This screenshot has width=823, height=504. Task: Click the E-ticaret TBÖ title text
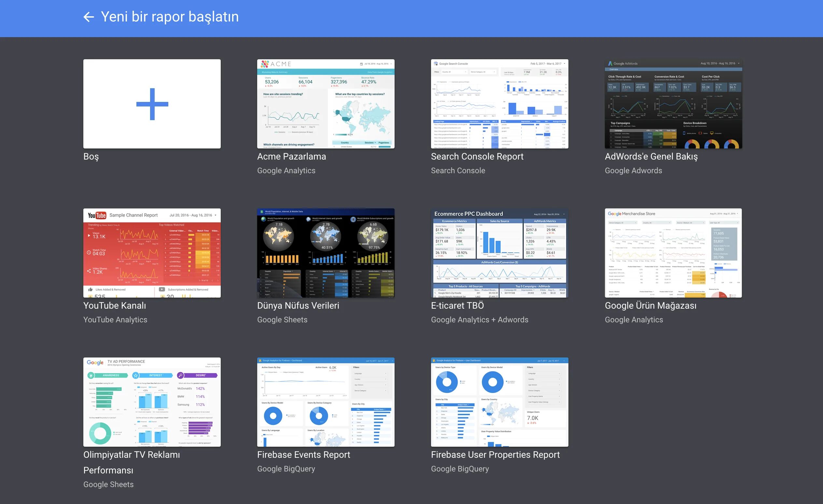pos(457,305)
